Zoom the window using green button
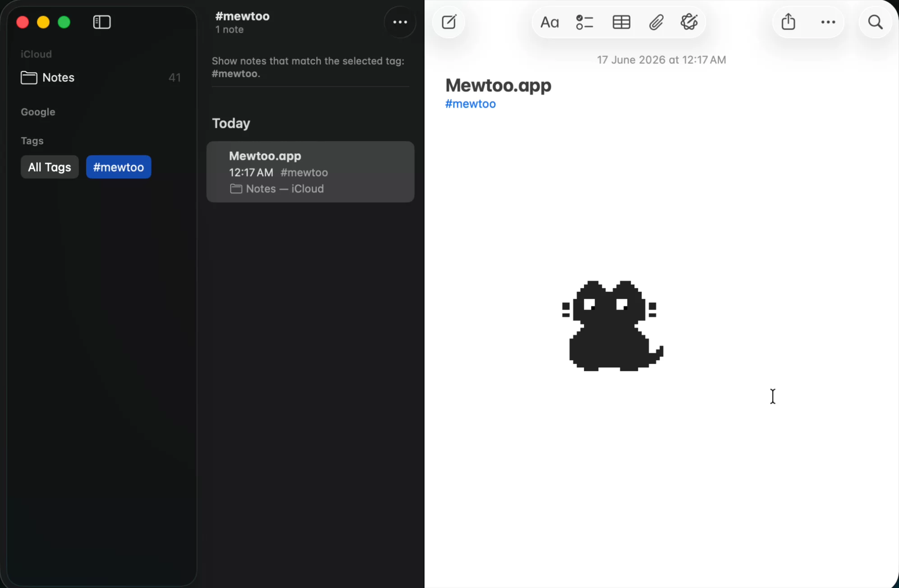This screenshot has height=588, width=899. (64, 22)
